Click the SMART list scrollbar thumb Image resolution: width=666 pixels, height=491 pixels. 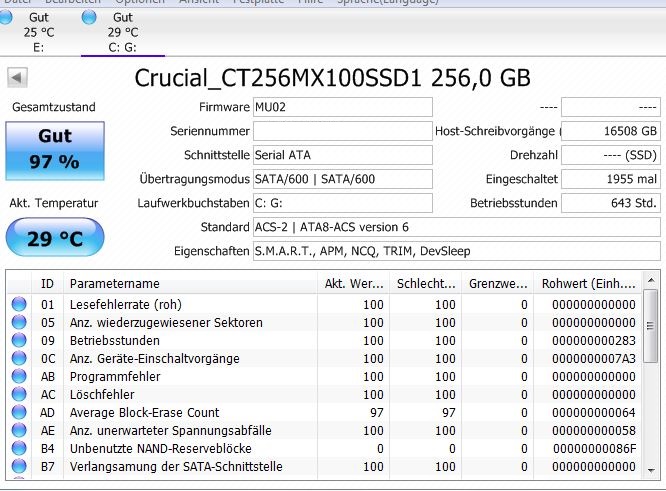[651, 326]
